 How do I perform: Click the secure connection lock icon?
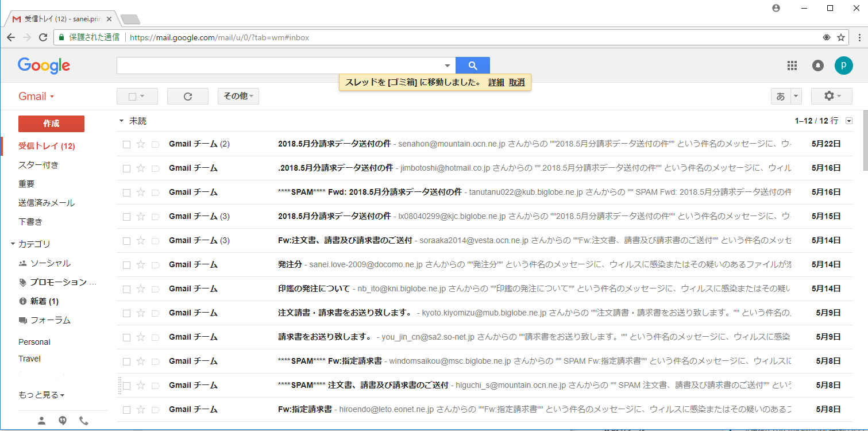coord(61,37)
